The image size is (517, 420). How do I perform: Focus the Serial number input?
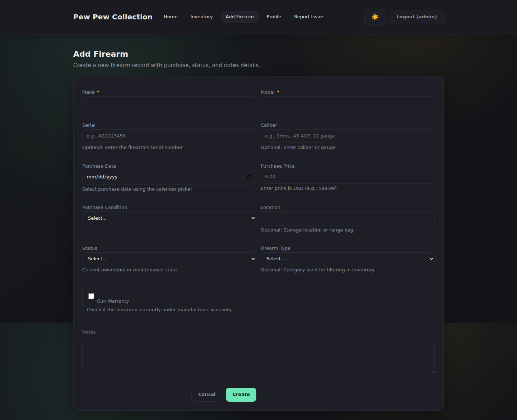click(x=169, y=136)
